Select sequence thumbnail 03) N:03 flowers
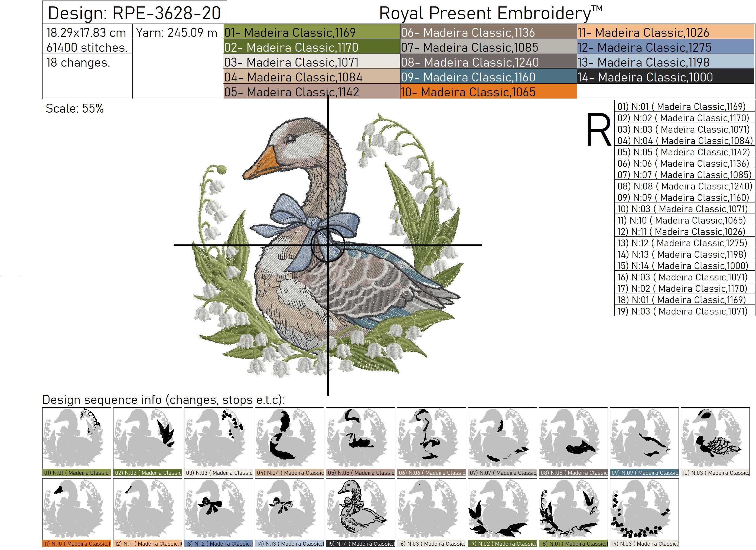Image resolution: width=756 pixels, height=550 pixels. pyautogui.click(x=219, y=442)
